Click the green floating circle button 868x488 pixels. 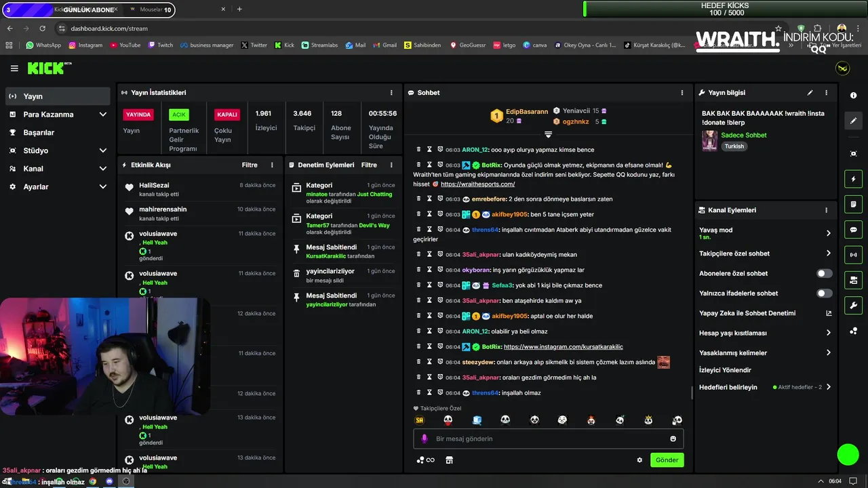point(848,454)
